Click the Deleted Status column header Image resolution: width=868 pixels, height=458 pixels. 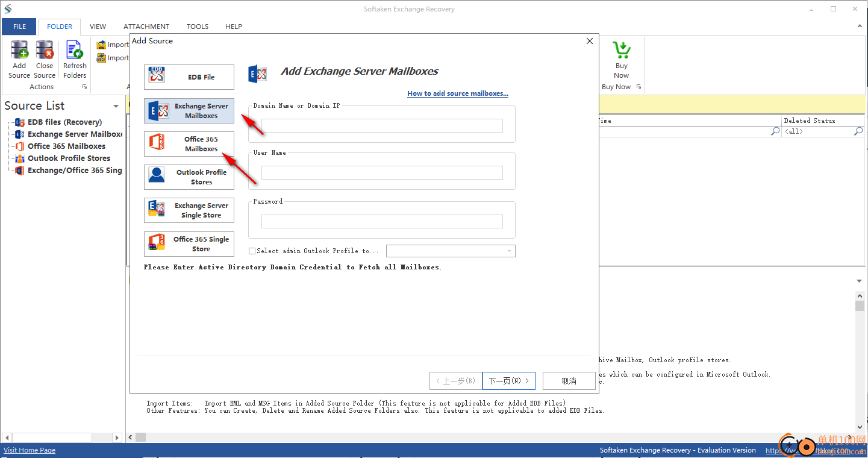(823, 121)
